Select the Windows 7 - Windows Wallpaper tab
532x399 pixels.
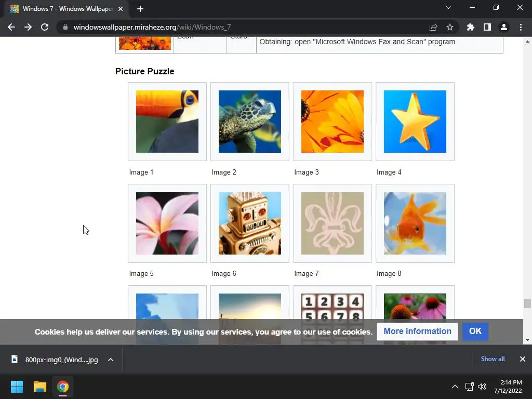(66, 9)
